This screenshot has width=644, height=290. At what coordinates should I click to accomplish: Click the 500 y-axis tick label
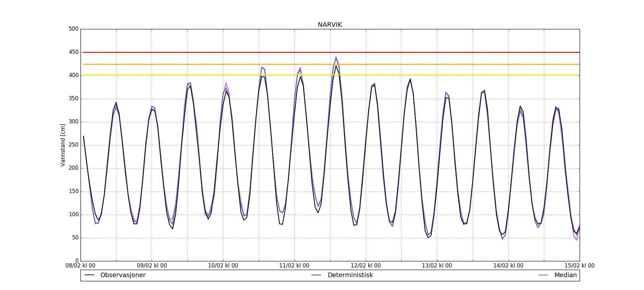coord(73,29)
